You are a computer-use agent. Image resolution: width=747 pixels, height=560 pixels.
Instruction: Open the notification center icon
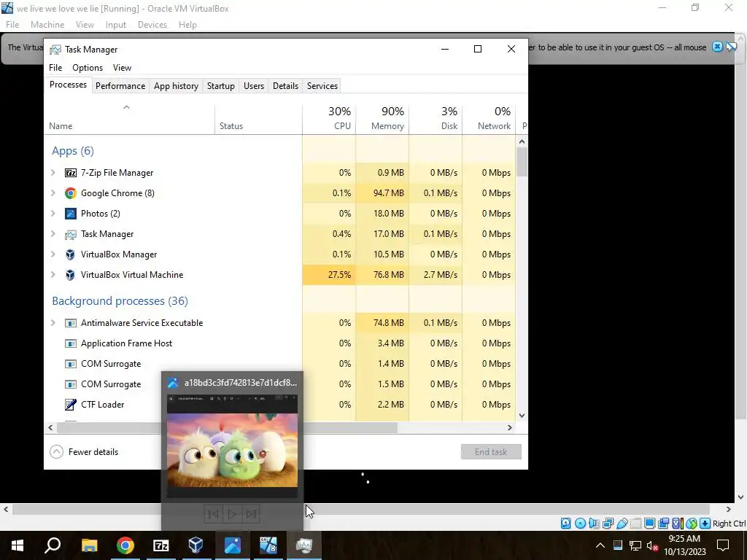(723, 545)
